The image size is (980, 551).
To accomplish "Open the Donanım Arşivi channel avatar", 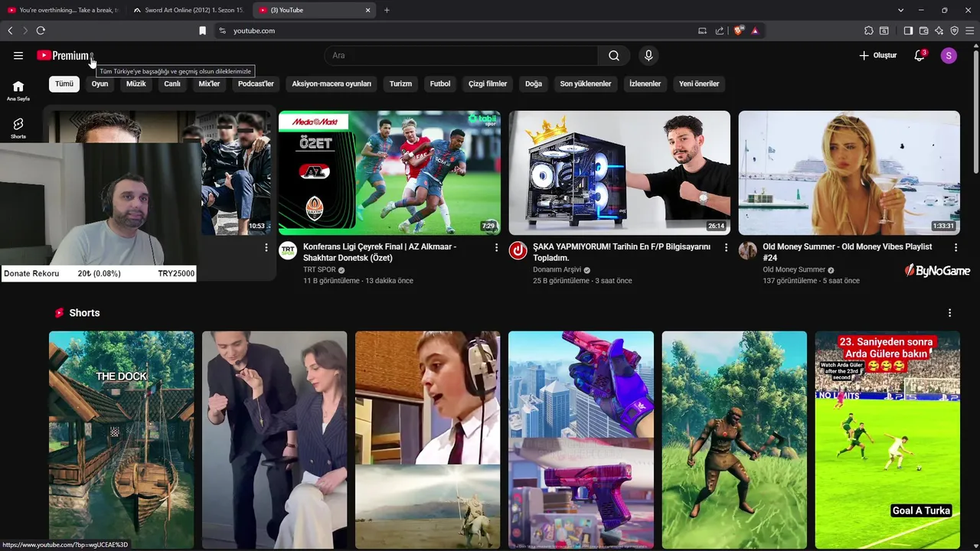I will click(x=518, y=251).
